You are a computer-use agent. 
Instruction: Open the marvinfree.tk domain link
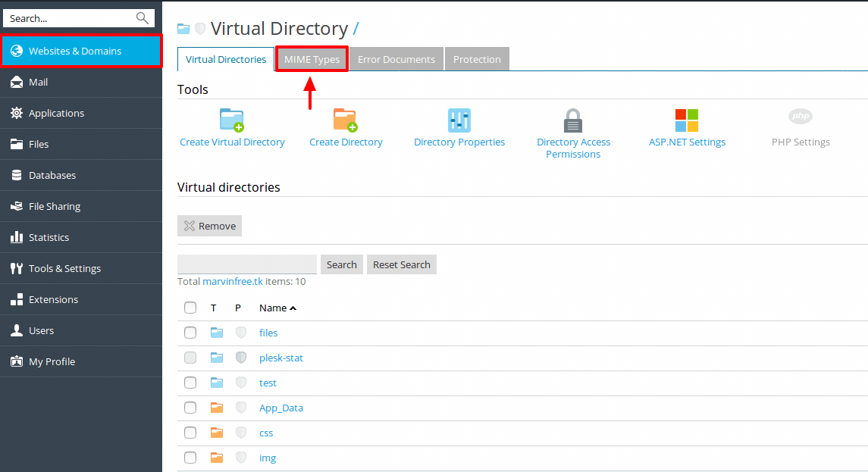[x=232, y=281]
